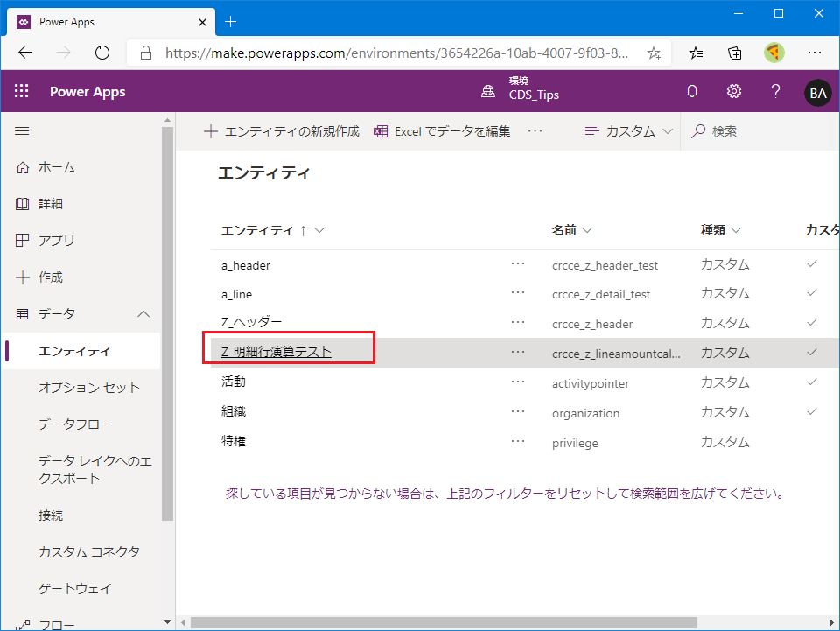This screenshot has width=840, height=631.
Task: Click the horizontal scroll right arrow
Action: [832, 622]
